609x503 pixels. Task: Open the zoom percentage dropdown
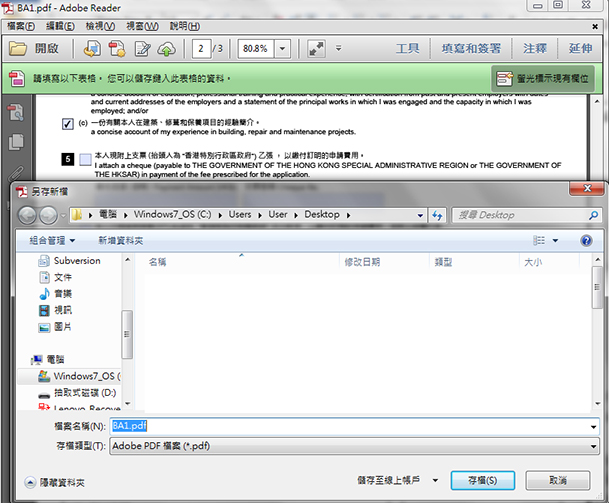pyautogui.click(x=284, y=48)
